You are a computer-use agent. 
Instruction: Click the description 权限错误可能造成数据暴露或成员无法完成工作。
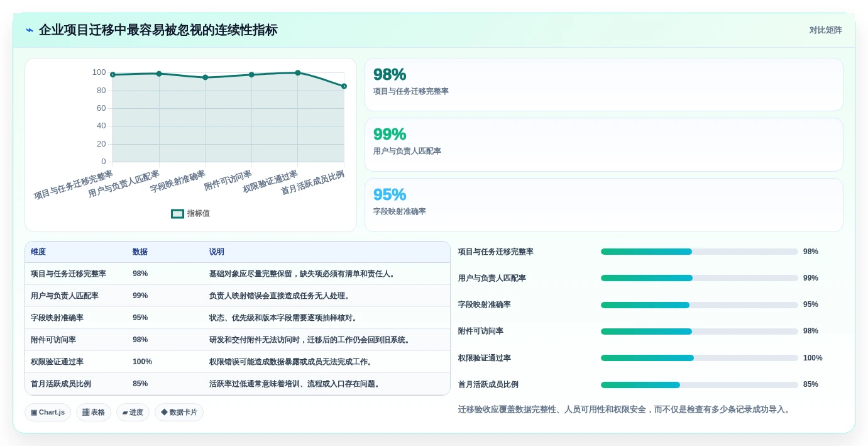point(291,362)
